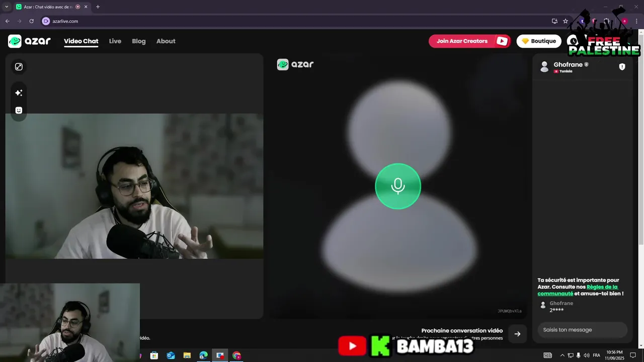Toggle the green microphone button
644x362 pixels.
coord(398,186)
